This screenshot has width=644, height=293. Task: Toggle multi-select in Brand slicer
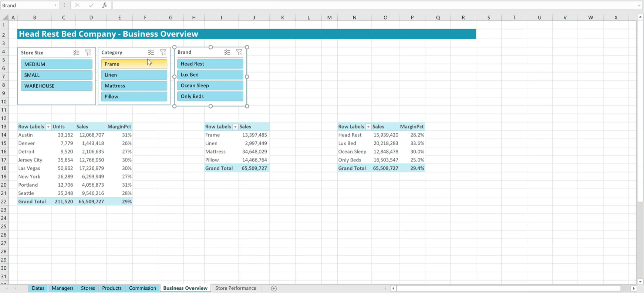227,52
